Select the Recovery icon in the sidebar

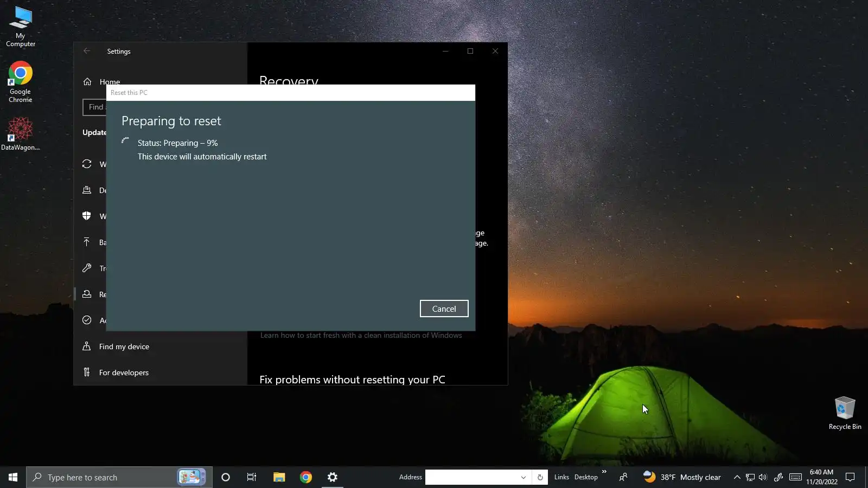point(87,294)
